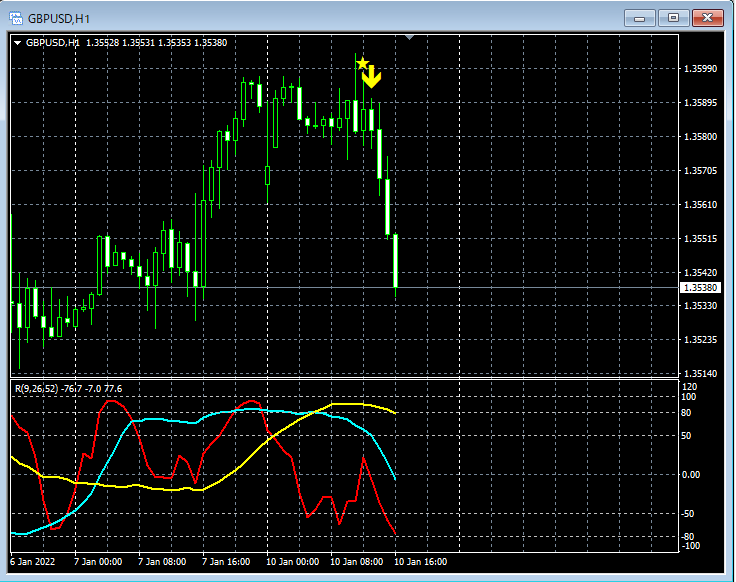Screen dimensions: 736x582
Task: Close the GBPUSD,H1 chart window
Action: [x=708, y=18]
